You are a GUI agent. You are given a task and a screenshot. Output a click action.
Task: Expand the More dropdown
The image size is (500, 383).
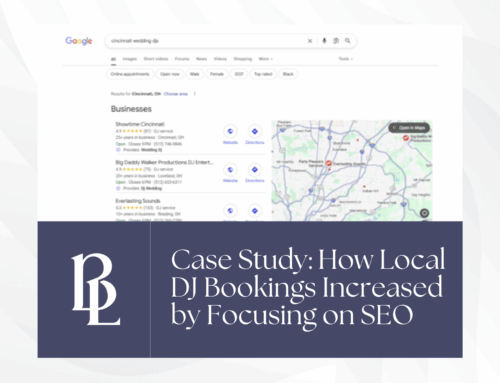(x=266, y=59)
